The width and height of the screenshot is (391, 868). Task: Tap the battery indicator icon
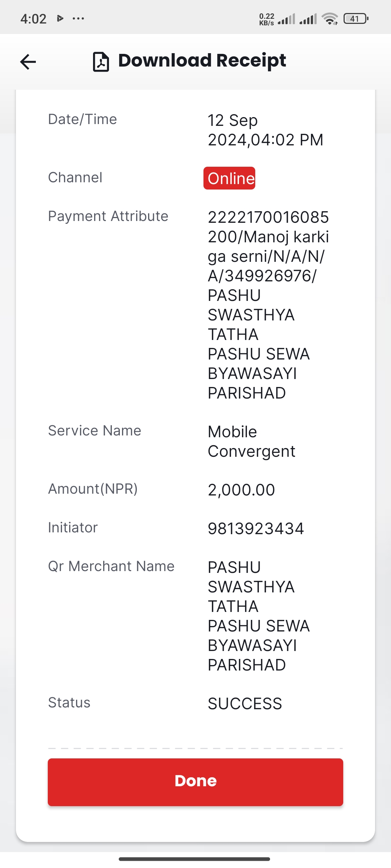(356, 18)
